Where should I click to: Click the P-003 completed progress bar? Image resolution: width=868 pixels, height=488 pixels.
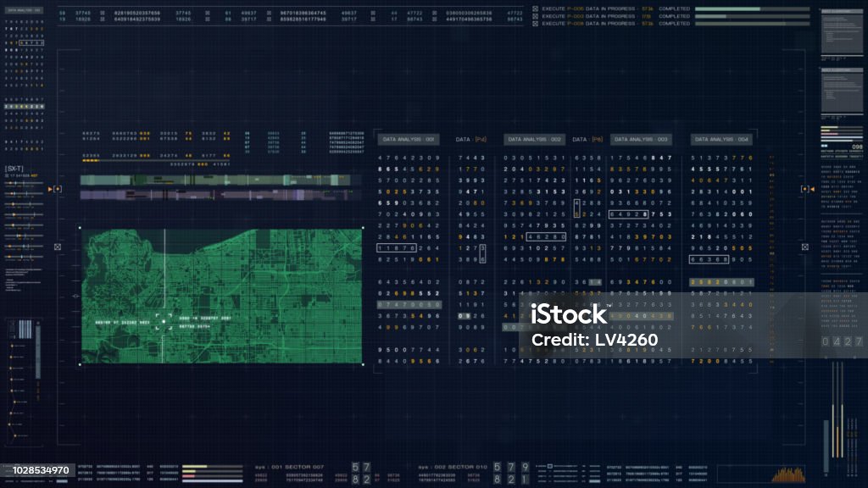[753, 16]
